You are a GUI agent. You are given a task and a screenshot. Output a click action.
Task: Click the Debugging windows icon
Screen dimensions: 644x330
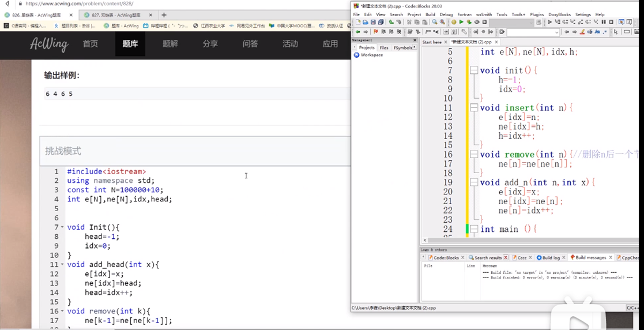pos(622,22)
